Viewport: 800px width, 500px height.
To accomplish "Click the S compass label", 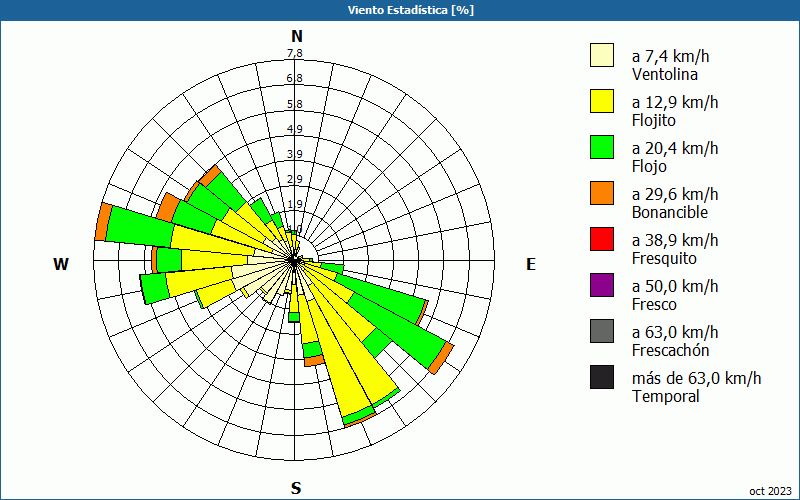I will point(296,488).
